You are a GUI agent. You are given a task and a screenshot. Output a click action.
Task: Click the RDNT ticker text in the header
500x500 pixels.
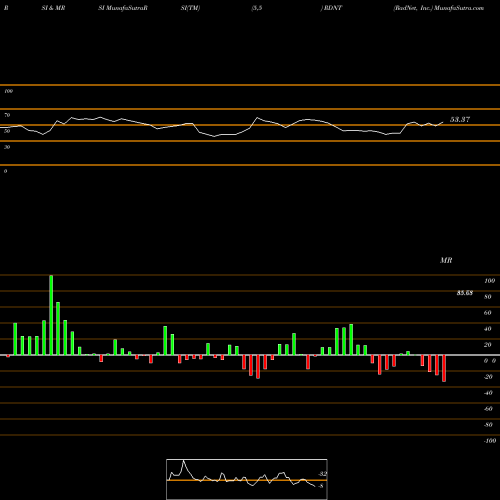[333, 8]
